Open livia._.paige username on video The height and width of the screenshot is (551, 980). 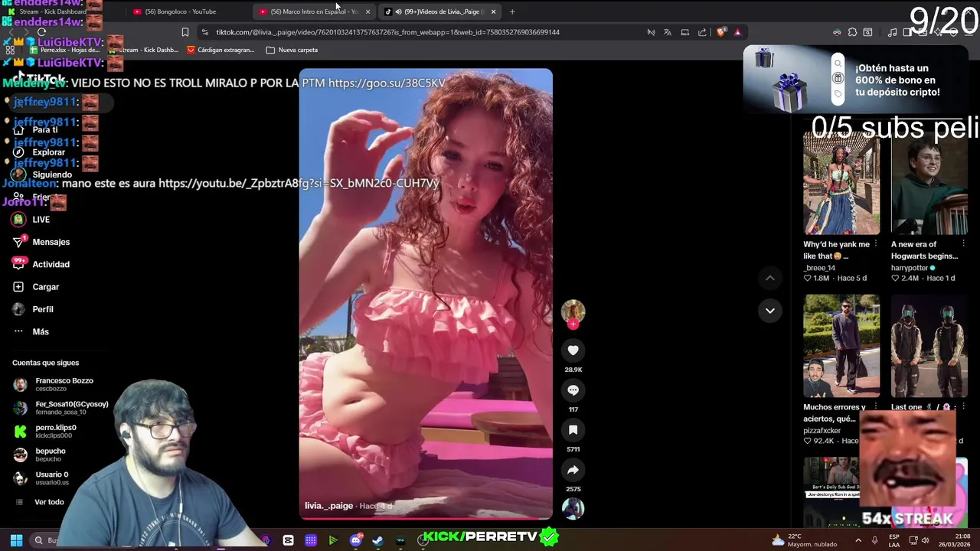coord(328,506)
